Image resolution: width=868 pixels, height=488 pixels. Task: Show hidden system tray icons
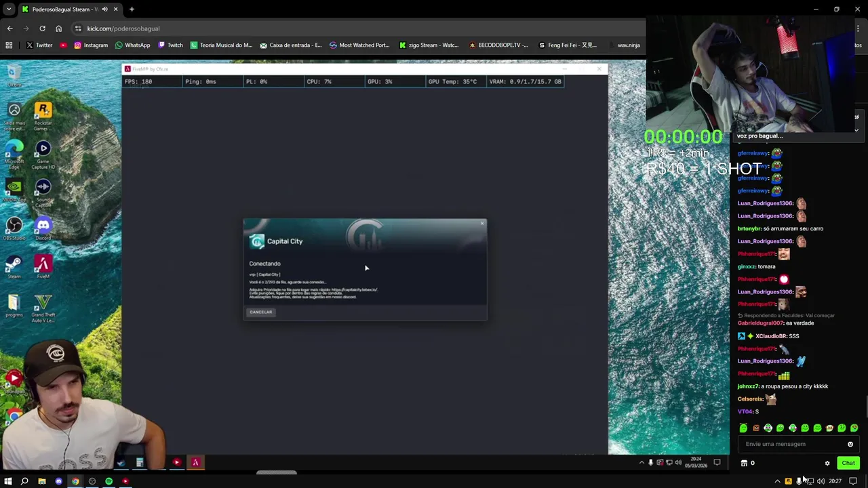[777, 481]
